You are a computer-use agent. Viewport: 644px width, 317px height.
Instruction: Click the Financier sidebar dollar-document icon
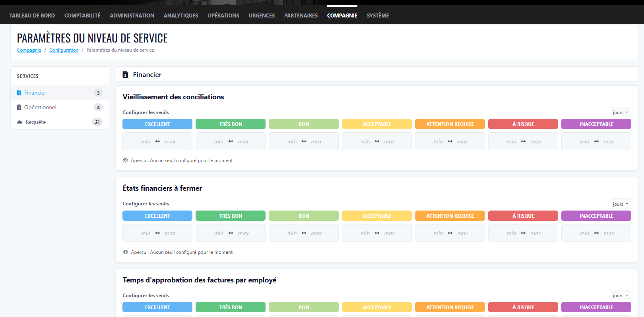[19, 93]
